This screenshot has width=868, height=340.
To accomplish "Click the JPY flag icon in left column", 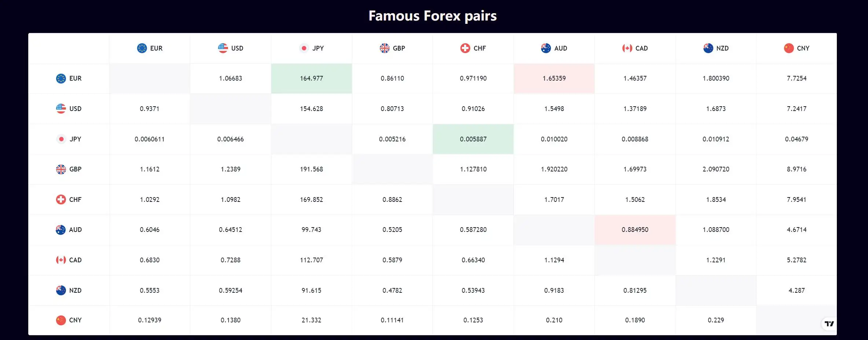I will 61,139.
